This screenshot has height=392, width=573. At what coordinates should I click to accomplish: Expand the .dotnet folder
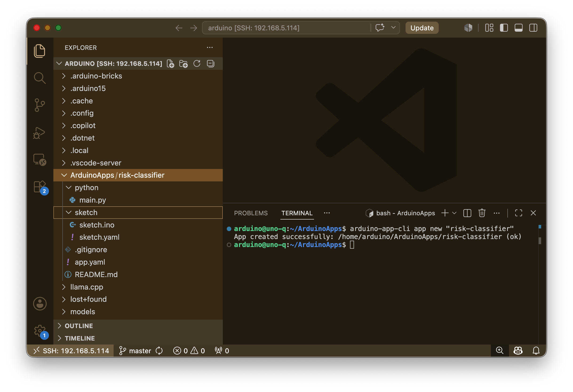[138, 138]
